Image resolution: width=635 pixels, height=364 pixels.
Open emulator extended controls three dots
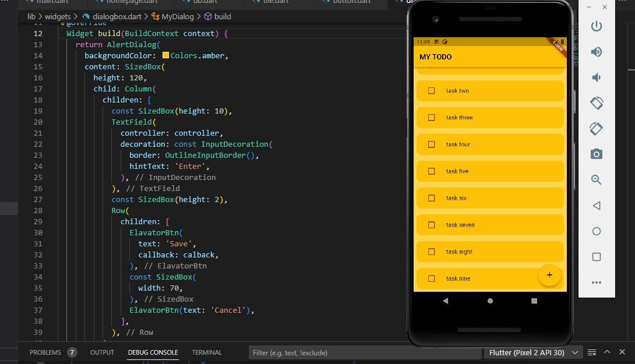(x=596, y=282)
